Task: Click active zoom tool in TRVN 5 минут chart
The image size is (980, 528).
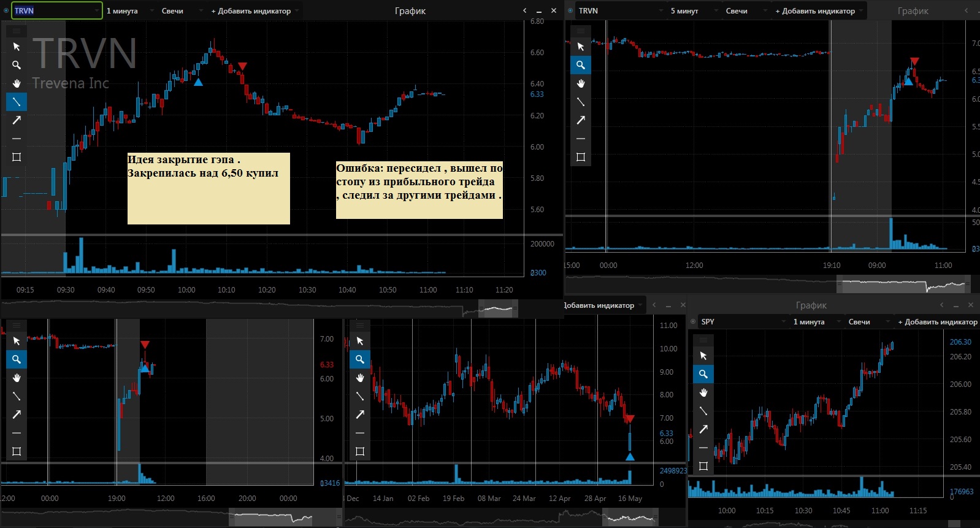Action: tap(581, 65)
